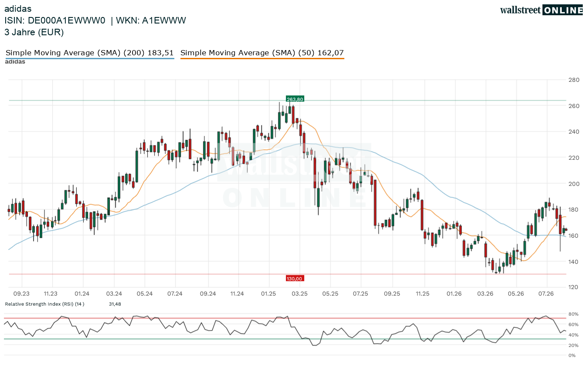
Task: Click the 280 price axis label
Action: [574, 80]
